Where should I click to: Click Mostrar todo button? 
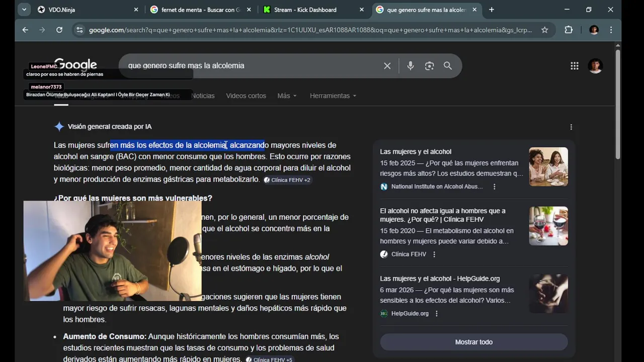tap(474, 342)
